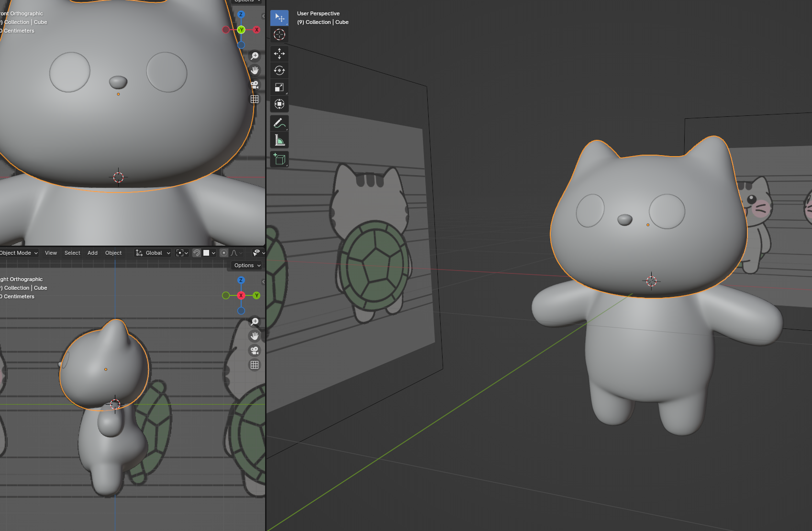Click red X axis on Right view gizmo
This screenshot has height=531, width=812.
pos(241,295)
